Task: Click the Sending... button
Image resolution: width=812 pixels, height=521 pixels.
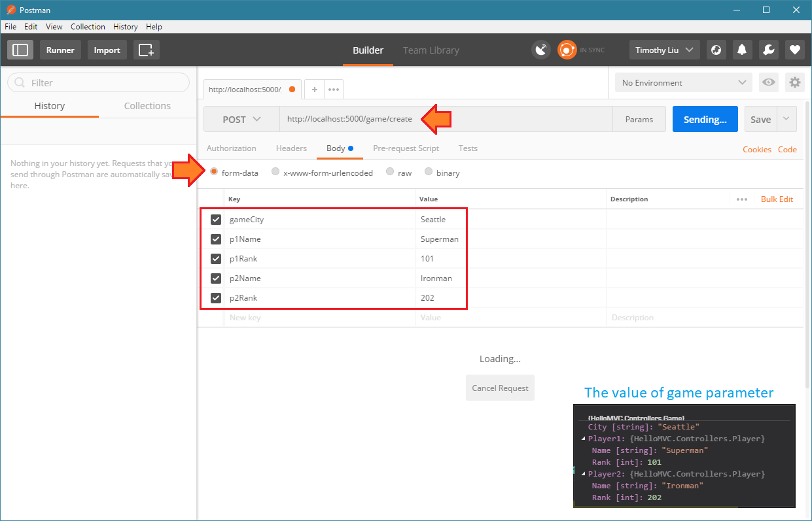Action: pyautogui.click(x=705, y=119)
